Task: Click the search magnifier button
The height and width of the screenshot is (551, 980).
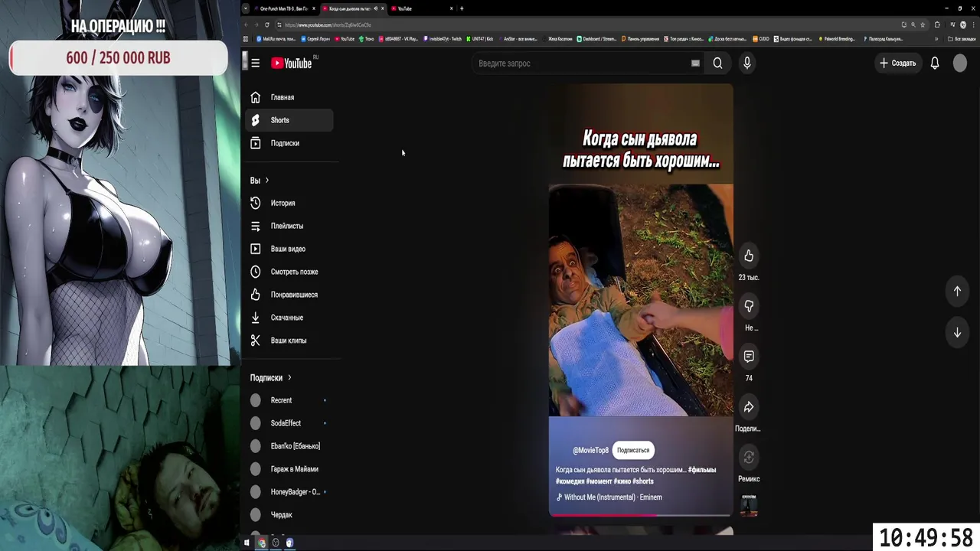Action: 717,64
